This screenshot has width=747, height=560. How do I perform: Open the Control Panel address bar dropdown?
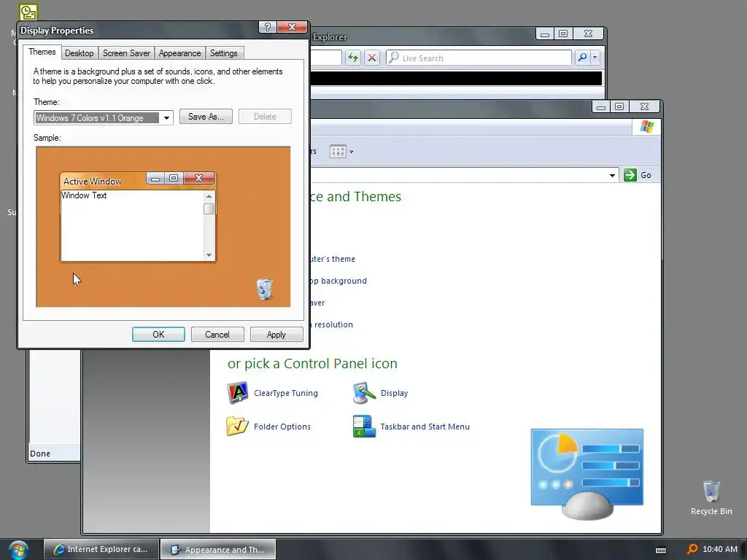tap(612, 175)
